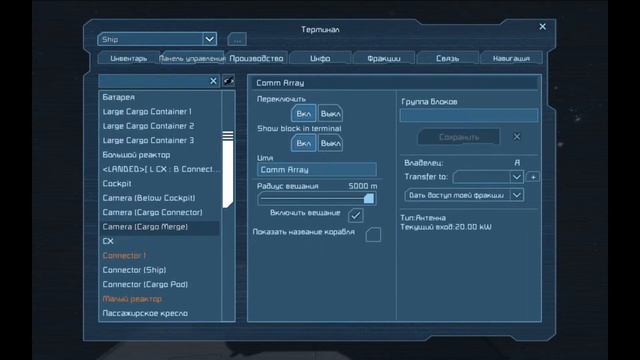Open the Инфо tab
Screen dimensions: 640x360
pos(320,58)
